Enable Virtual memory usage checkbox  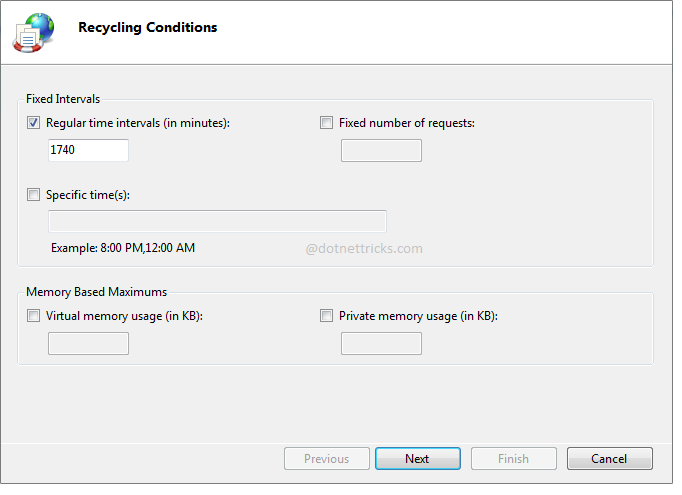click(34, 316)
